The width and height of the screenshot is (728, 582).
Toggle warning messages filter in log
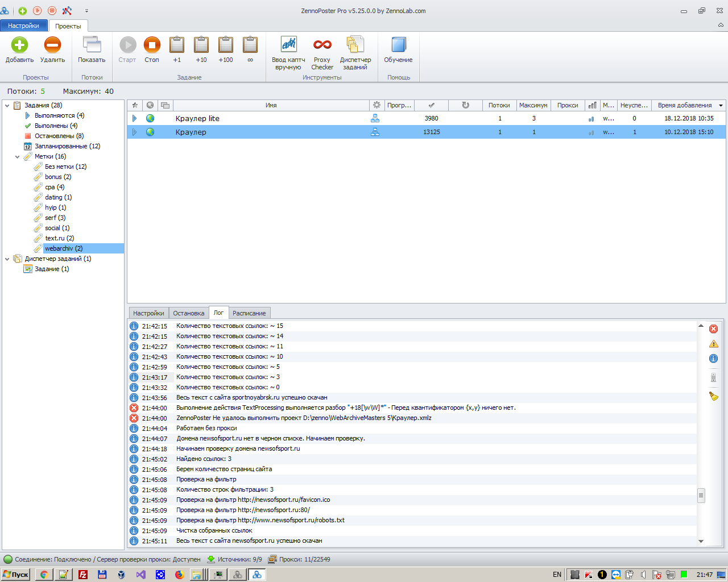pos(713,344)
